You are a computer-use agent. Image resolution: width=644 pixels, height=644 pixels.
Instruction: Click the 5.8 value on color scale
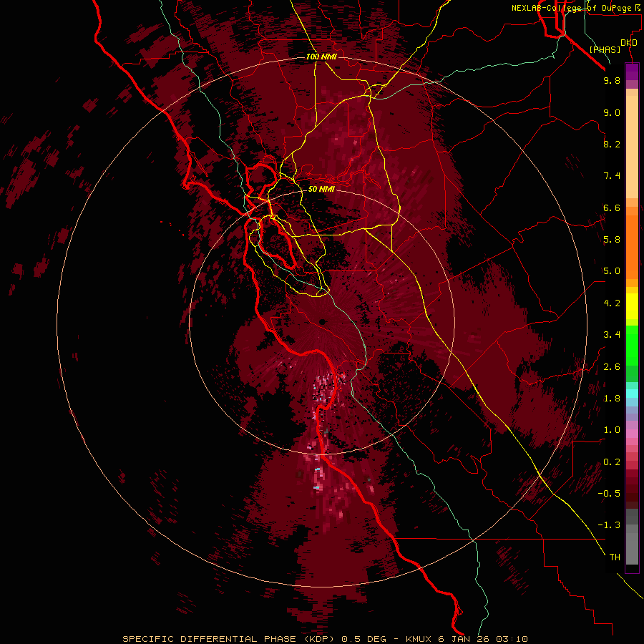point(612,240)
